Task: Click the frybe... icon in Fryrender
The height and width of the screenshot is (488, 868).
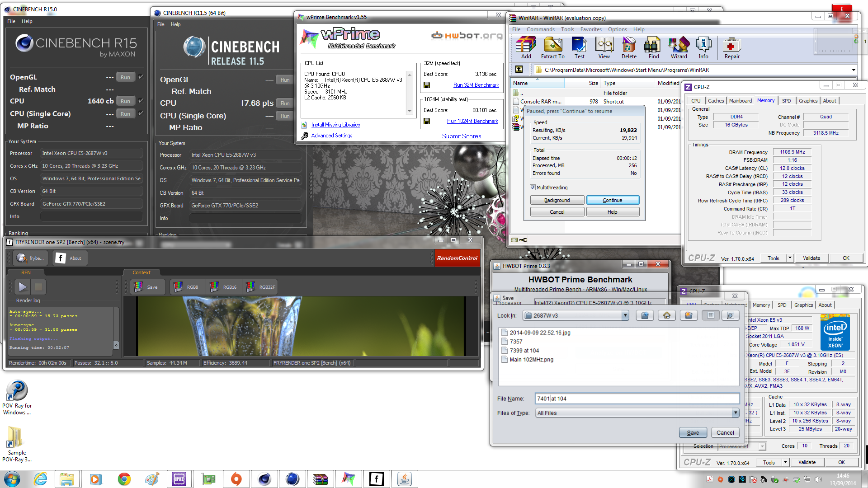Action: click(x=30, y=258)
